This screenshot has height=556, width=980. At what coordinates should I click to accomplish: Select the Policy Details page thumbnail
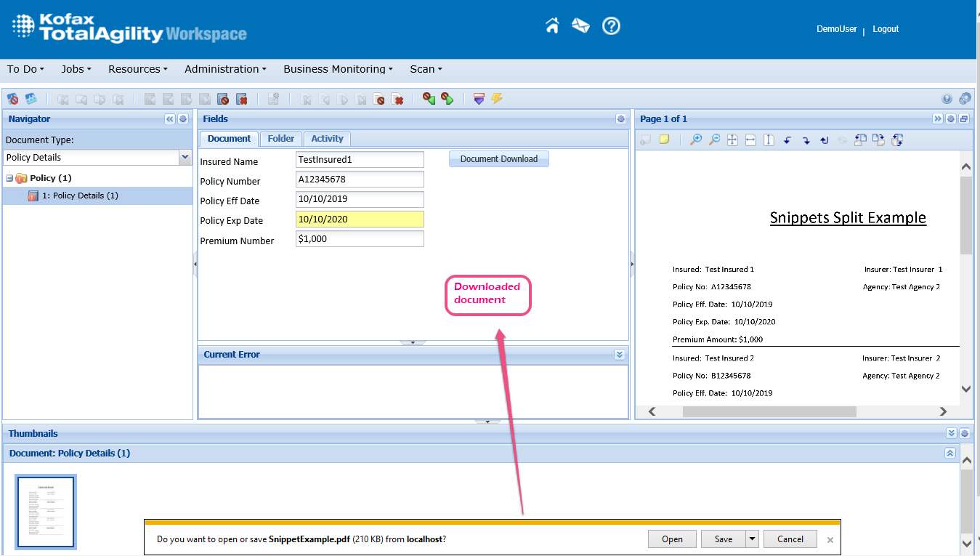46,511
